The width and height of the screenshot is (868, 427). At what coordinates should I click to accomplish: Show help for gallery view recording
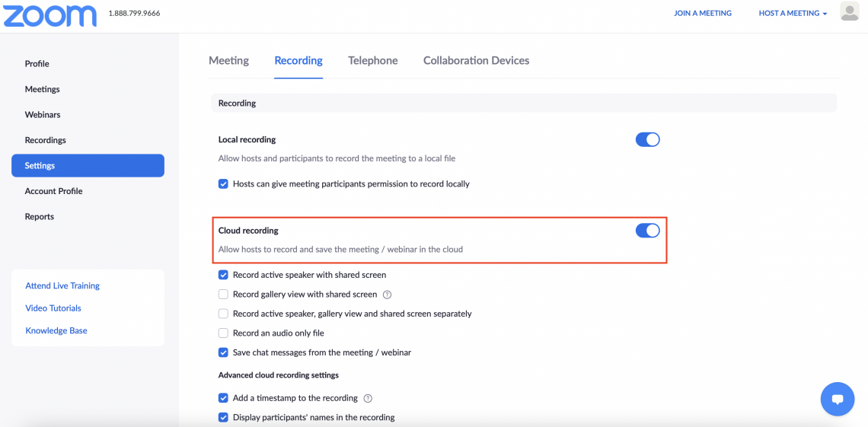pos(387,295)
